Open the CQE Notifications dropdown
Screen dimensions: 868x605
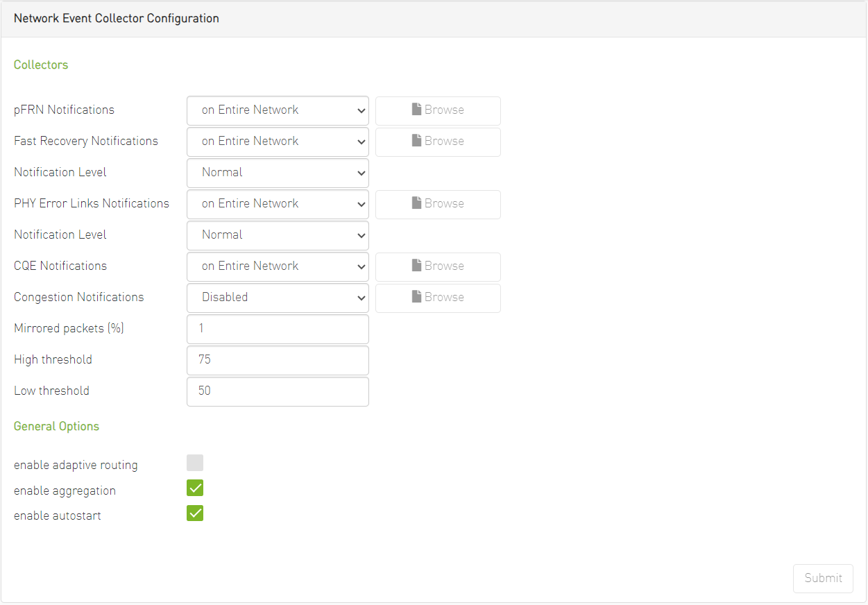click(x=278, y=266)
